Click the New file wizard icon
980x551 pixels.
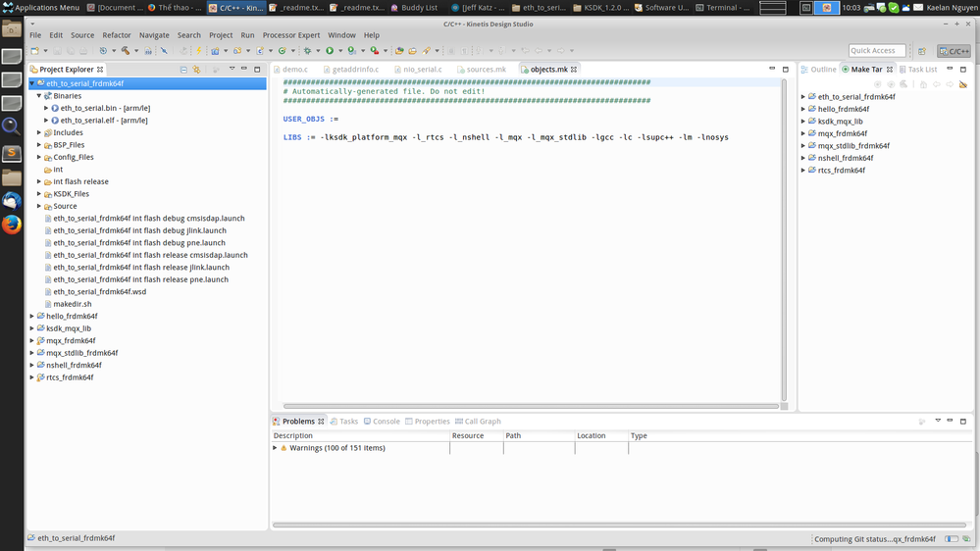coord(35,51)
